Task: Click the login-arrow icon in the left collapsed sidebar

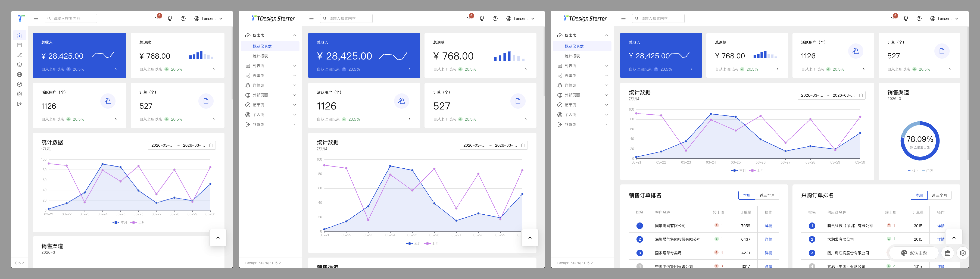Action: click(x=19, y=104)
